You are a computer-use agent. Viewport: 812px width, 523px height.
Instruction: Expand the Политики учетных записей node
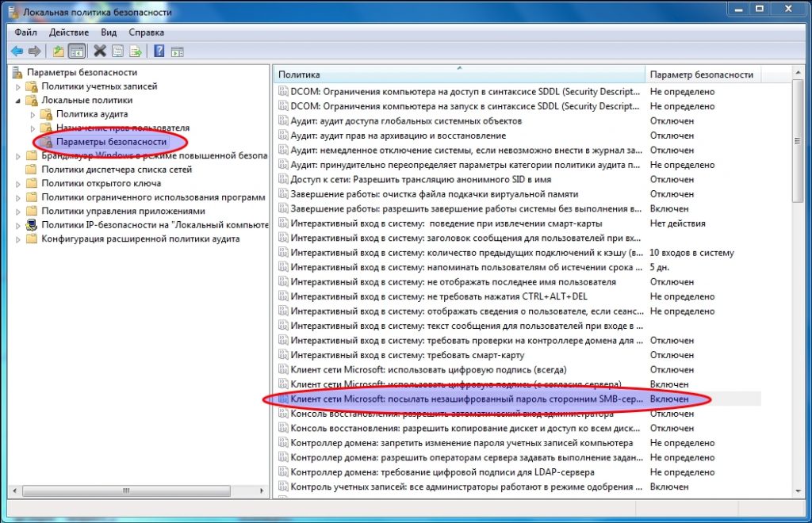click(18, 87)
